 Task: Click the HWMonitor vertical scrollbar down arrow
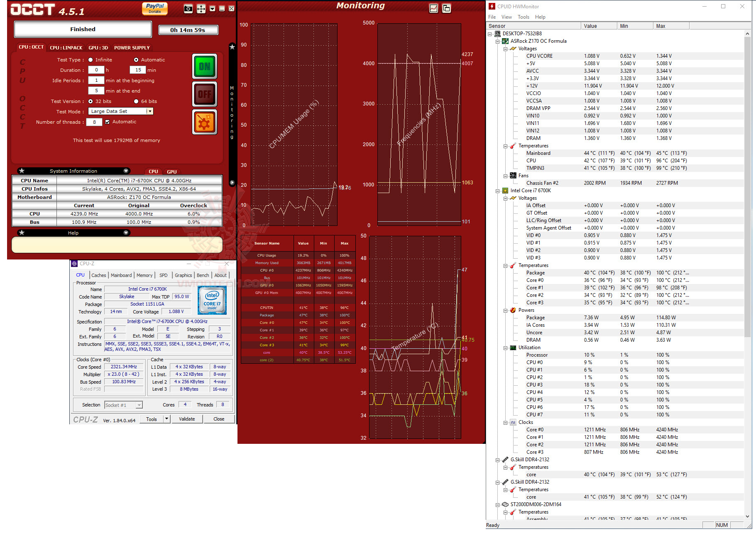pos(748,516)
